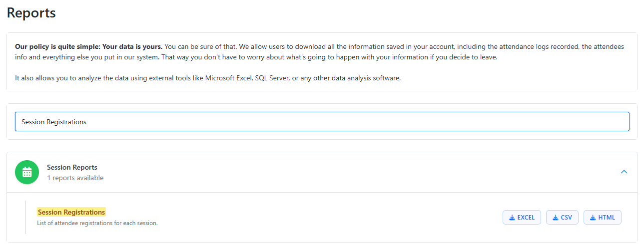Click the download icon on the EXCEL button
Image resolution: width=644 pixels, height=249 pixels.
(x=512, y=218)
